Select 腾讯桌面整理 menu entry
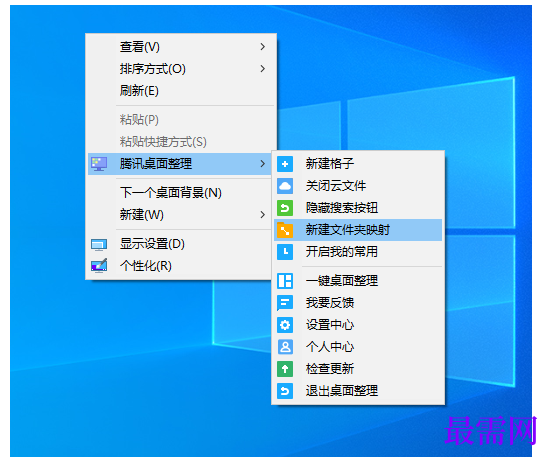The image size is (556, 462). [x=181, y=164]
